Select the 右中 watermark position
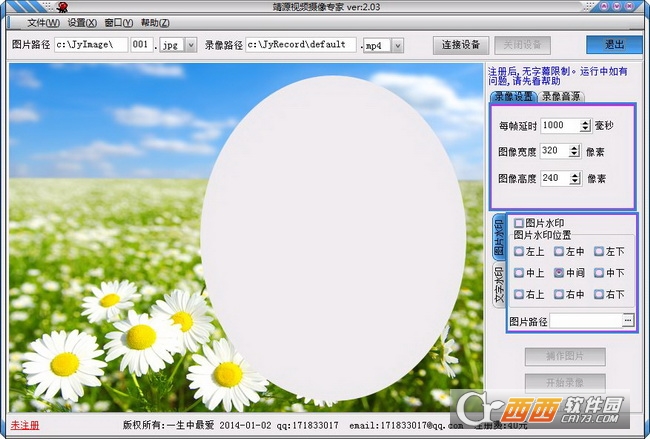Image resolution: width=650 pixels, height=439 pixels. click(559, 294)
